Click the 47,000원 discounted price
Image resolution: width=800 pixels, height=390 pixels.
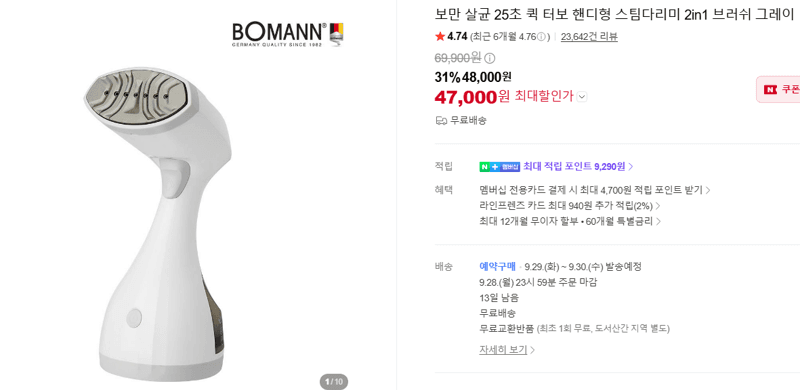(472, 96)
